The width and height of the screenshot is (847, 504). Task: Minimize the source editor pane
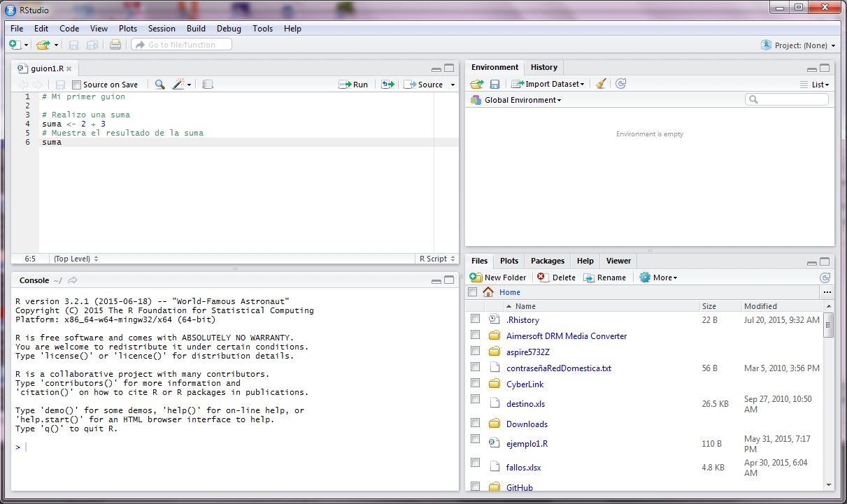(436, 69)
